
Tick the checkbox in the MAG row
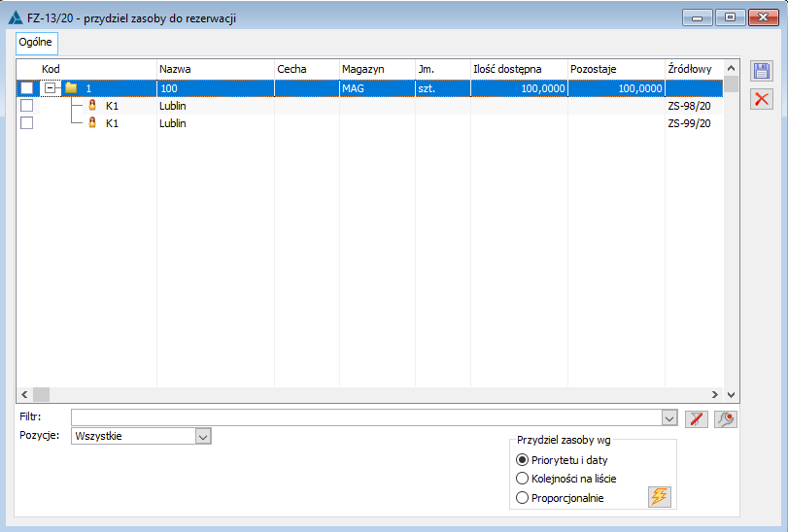pyautogui.click(x=26, y=88)
